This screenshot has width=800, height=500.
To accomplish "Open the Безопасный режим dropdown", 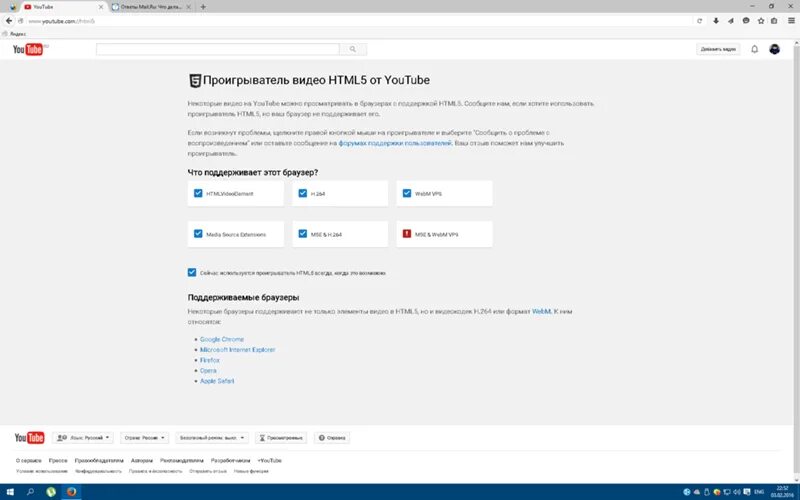I will pyautogui.click(x=212, y=438).
